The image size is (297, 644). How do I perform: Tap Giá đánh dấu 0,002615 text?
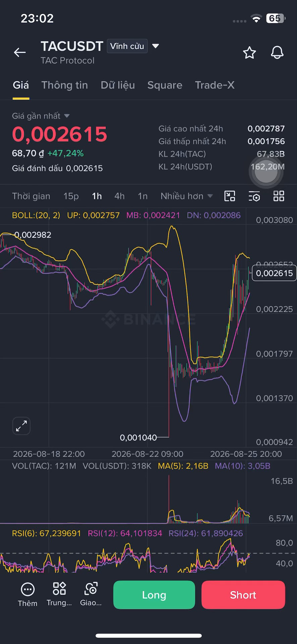pos(57,168)
